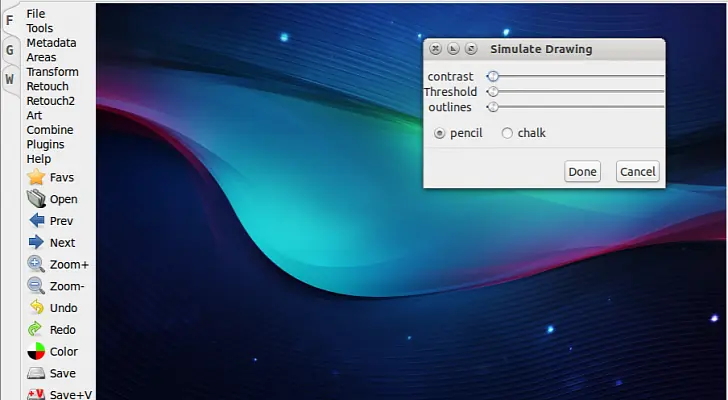
Task: Click the Simulate Drawing title bar text
Action: (541, 49)
